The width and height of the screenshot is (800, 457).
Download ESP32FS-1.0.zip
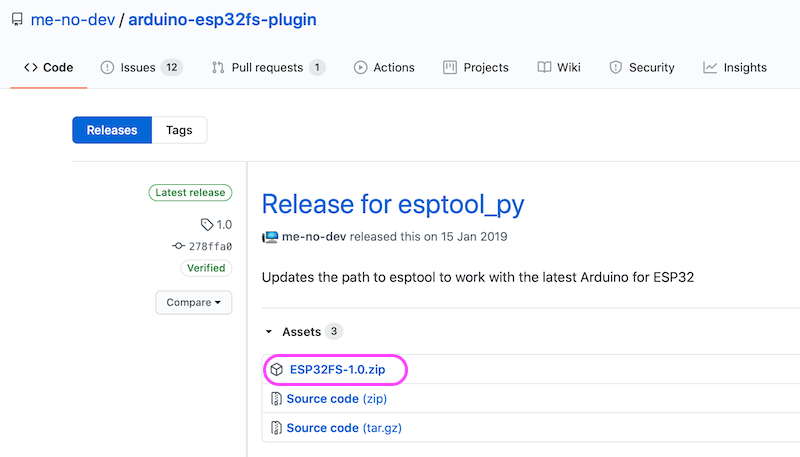coord(337,369)
